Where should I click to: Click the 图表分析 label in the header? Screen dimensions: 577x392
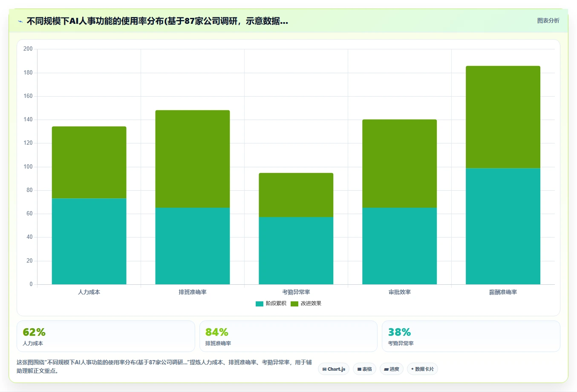[548, 20]
